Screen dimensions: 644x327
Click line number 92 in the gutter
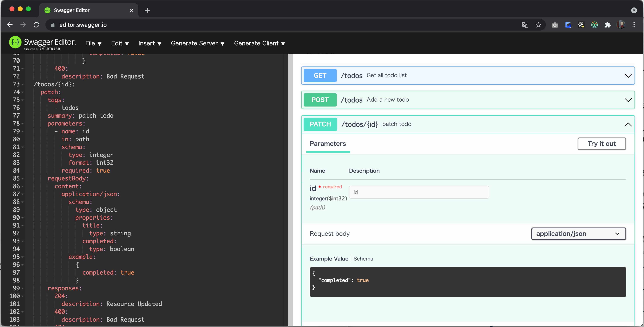[x=16, y=233]
